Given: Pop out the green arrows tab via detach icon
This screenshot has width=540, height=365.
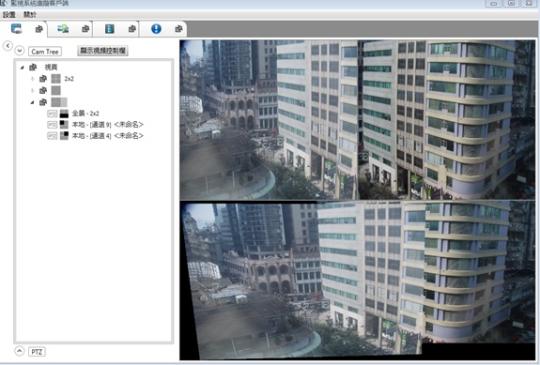Looking at the screenshot, I should (x=85, y=29).
